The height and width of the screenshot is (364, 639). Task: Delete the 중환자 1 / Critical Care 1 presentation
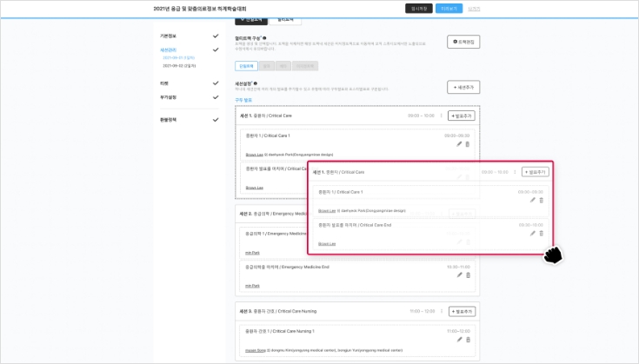click(468, 144)
